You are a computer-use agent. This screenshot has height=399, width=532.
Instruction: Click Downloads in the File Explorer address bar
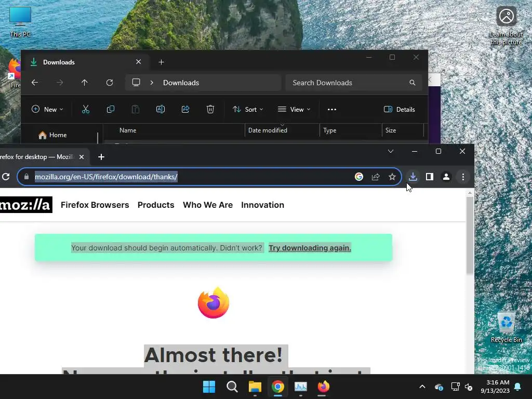click(181, 83)
